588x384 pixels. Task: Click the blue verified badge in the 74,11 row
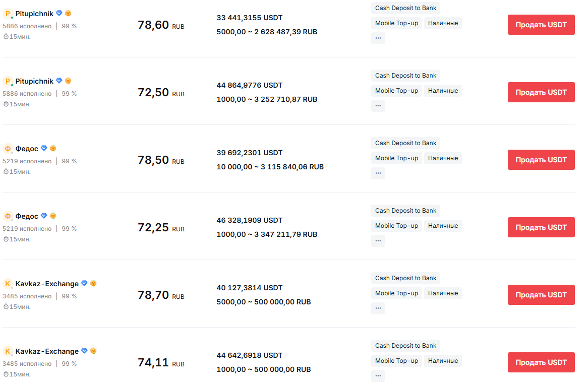[x=84, y=351]
